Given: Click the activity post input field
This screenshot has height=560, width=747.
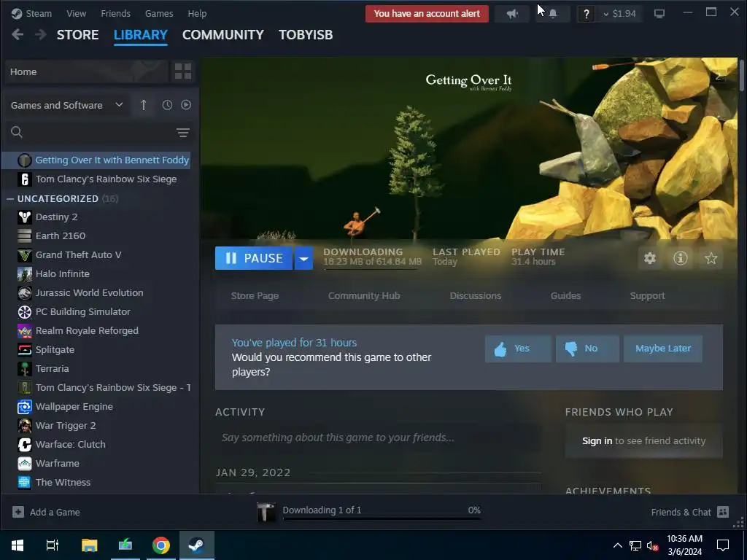Looking at the screenshot, I should (x=379, y=437).
